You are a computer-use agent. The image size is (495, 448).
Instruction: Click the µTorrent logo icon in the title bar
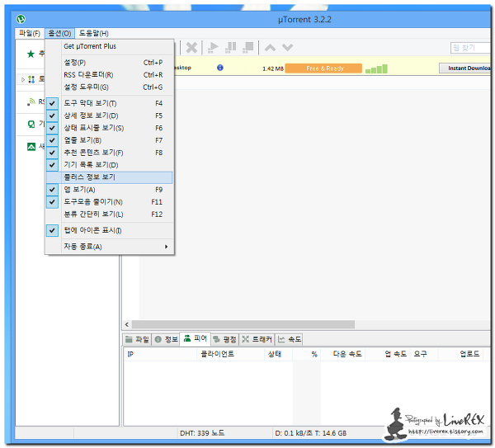21,19
